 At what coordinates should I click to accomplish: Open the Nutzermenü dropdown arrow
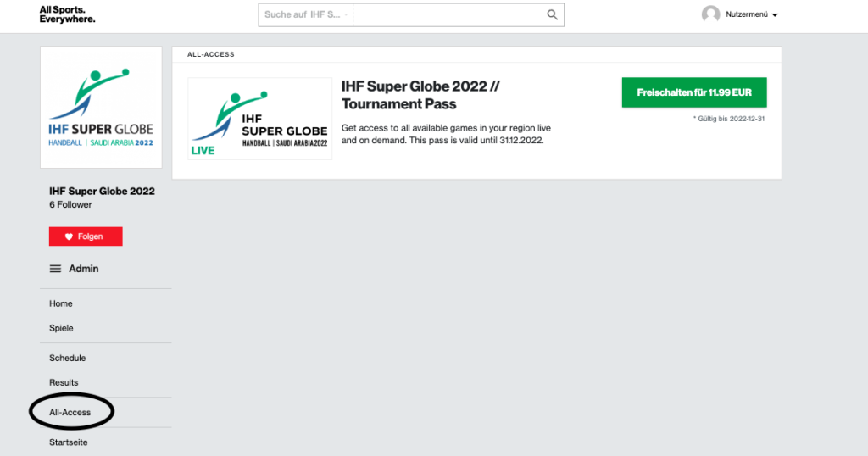(x=775, y=15)
